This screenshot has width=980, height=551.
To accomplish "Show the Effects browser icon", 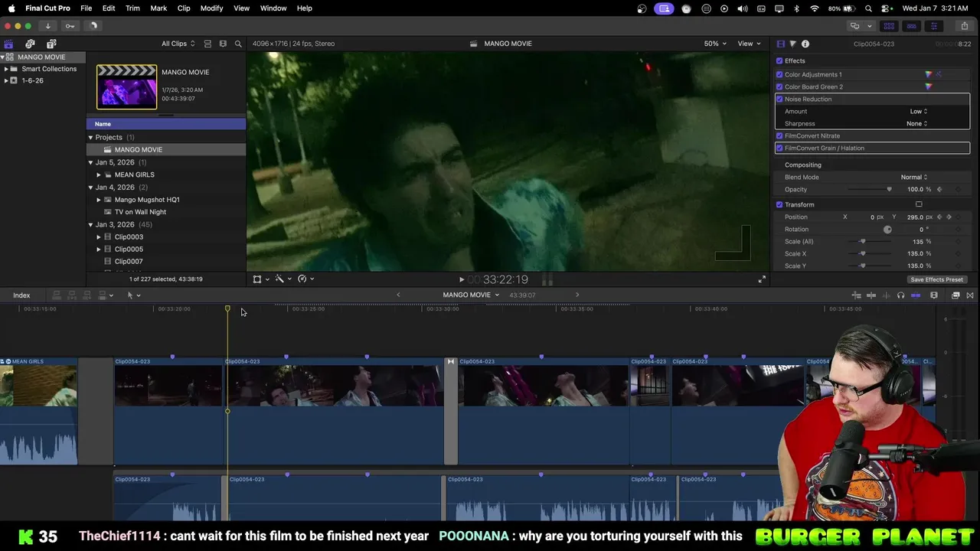I will (955, 295).
